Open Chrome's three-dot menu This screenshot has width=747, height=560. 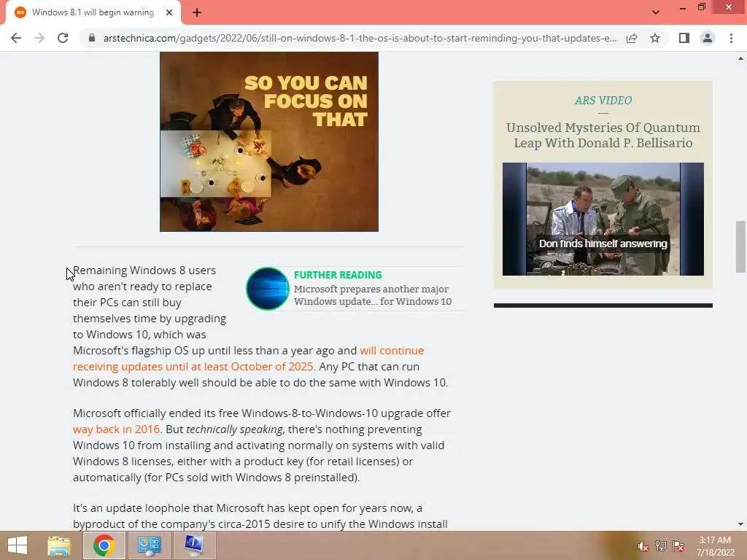(x=731, y=38)
